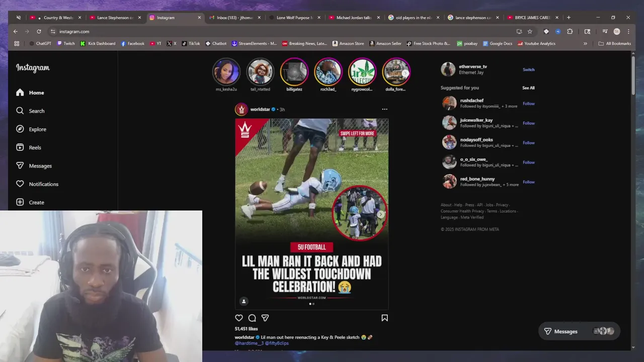Image resolution: width=644 pixels, height=362 pixels.
Task: Switch to the BRYCE JAMES CAREER tab
Action: pyautogui.click(x=533, y=18)
